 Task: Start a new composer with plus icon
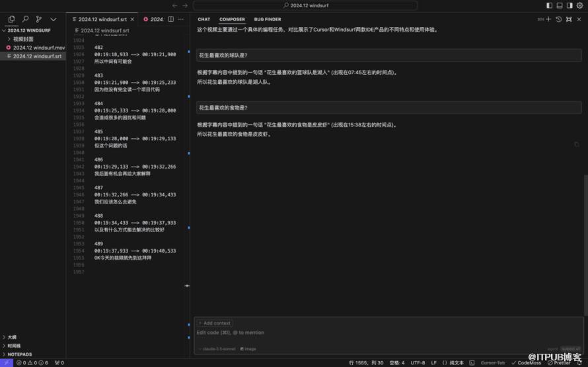548,20
